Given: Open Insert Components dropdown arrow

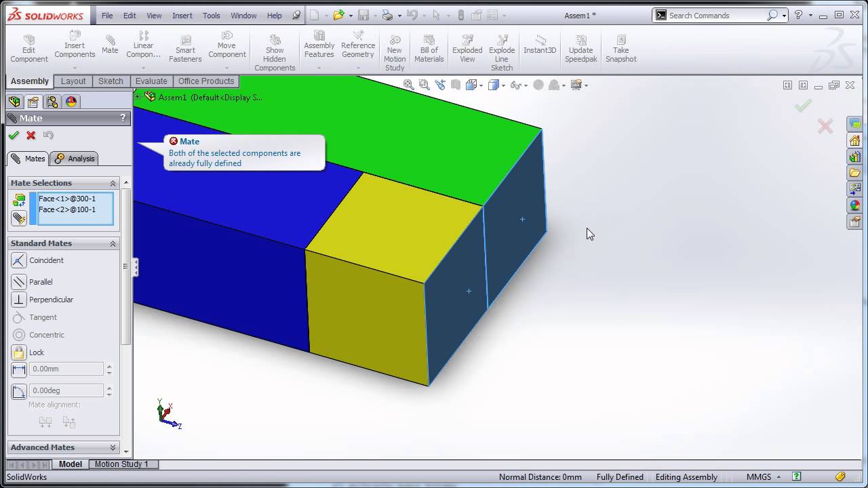Looking at the screenshot, I should click(75, 68).
